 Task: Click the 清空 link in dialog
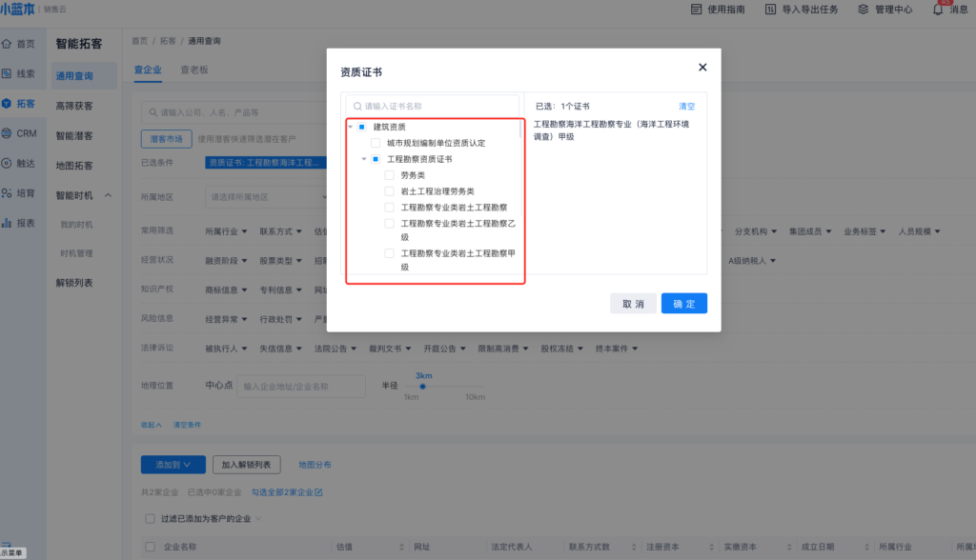click(x=686, y=107)
